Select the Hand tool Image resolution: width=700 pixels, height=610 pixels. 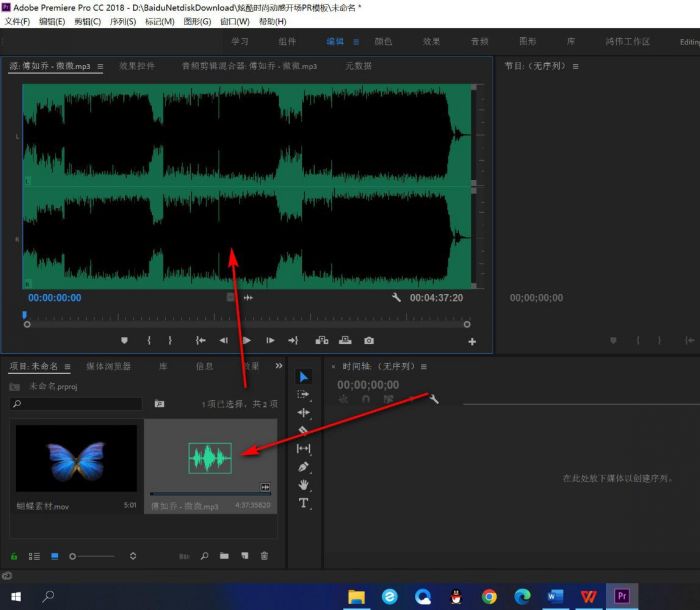click(304, 485)
